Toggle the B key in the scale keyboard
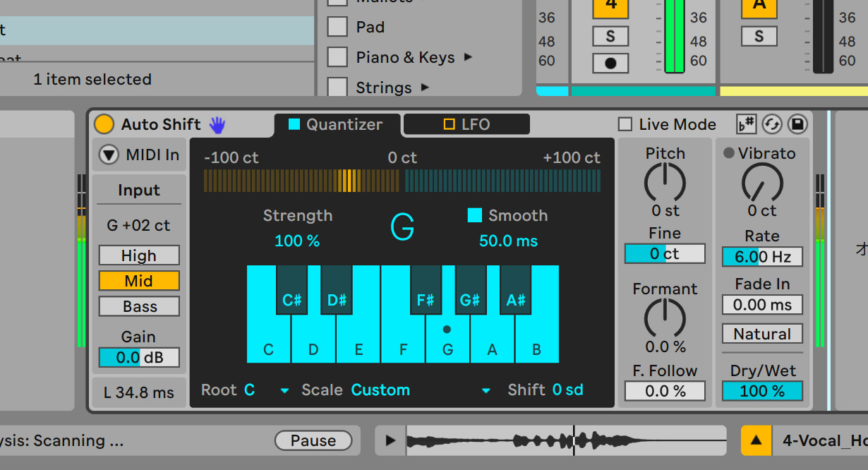 pos(537,340)
